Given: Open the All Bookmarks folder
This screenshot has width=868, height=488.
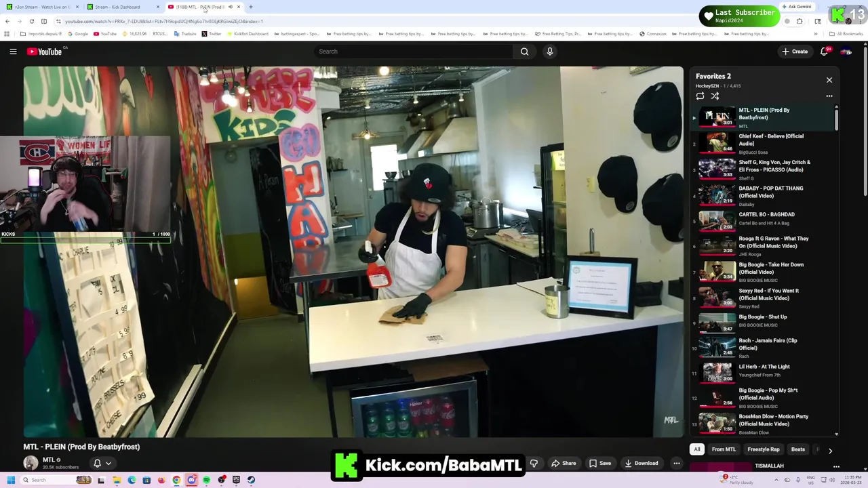Looking at the screenshot, I should [x=846, y=34].
